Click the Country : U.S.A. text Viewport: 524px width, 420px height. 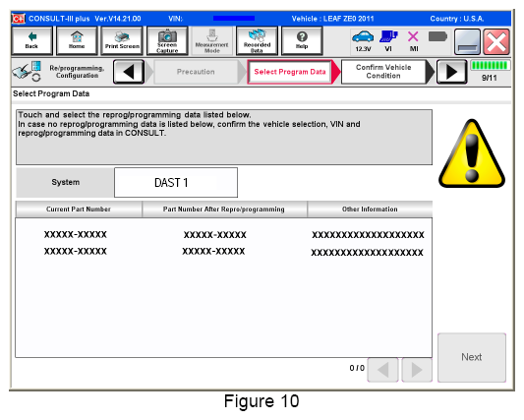(x=457, y=19)
